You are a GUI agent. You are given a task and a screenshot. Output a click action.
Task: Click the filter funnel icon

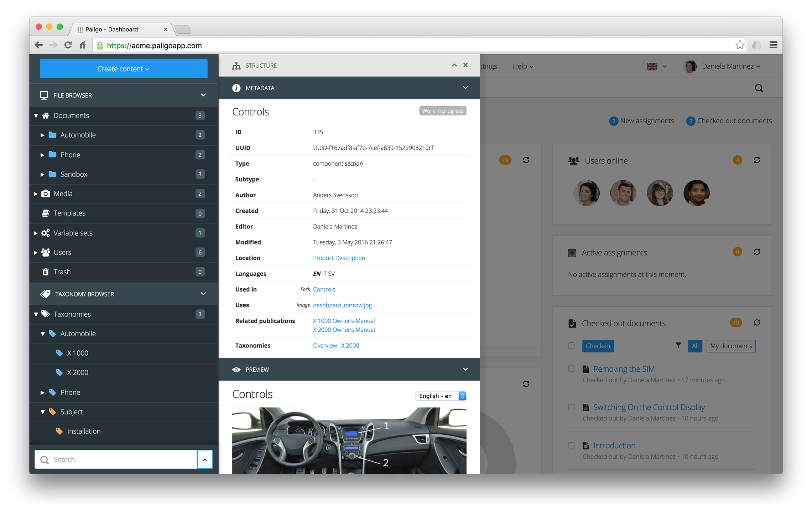[678, 345]
